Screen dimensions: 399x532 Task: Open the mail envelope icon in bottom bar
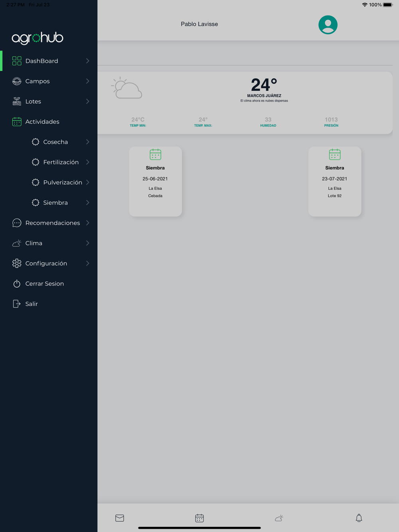pyautogui.click(x=120, y=518)
